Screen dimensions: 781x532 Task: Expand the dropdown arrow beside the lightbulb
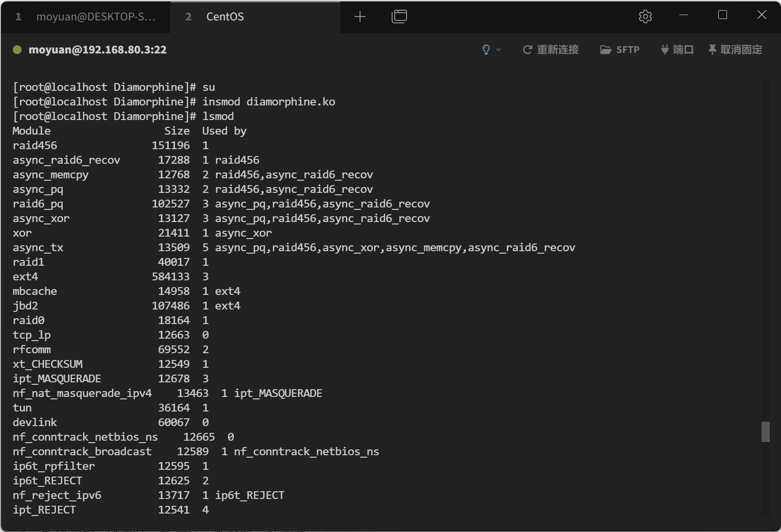pos(498,50)
